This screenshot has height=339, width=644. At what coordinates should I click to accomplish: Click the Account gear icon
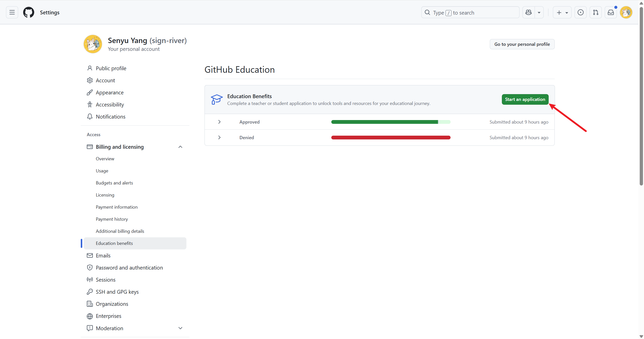pyautogui.click(x=90, y=80)
